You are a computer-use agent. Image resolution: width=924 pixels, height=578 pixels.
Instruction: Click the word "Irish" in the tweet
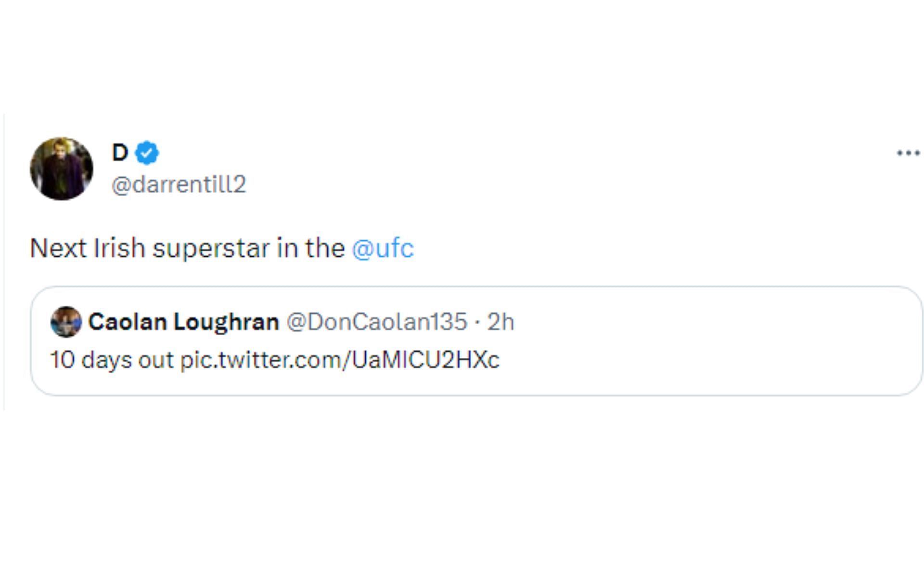coord(119,249)
